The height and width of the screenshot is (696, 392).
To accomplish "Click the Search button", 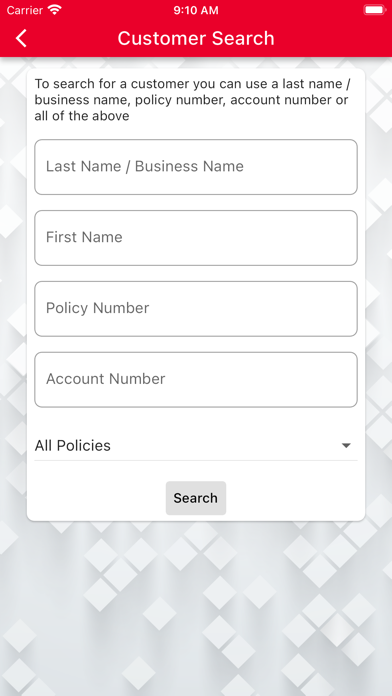I will pyautogui.click(x=196, y=498).
